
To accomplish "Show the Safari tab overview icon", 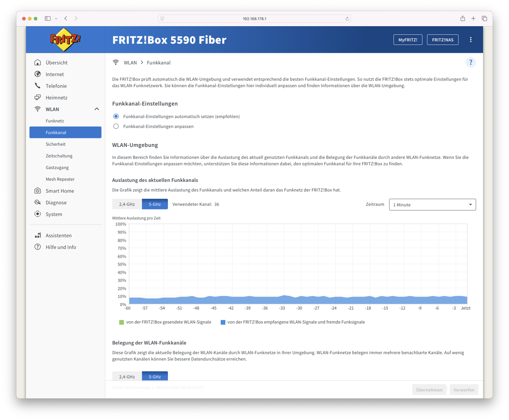I will (x=484, y=18).
